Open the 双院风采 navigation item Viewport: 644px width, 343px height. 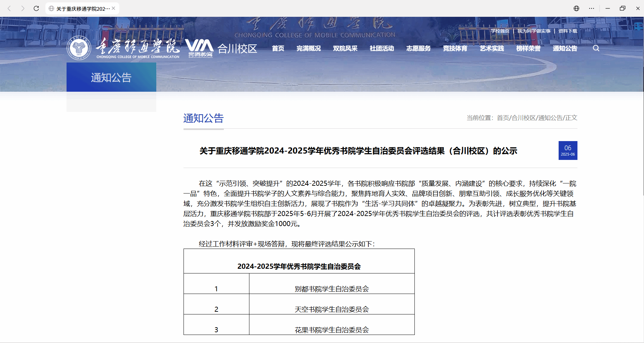pos(345,48)
